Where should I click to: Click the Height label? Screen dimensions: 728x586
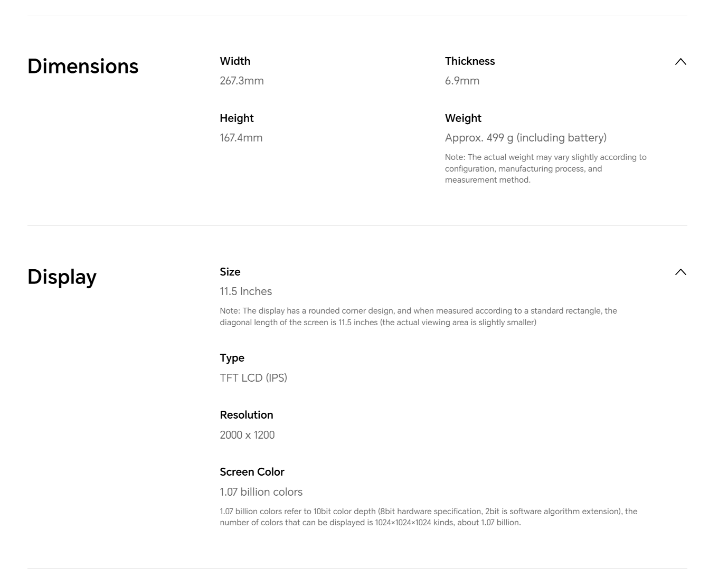pyautogui.click(x=237, y=118)
